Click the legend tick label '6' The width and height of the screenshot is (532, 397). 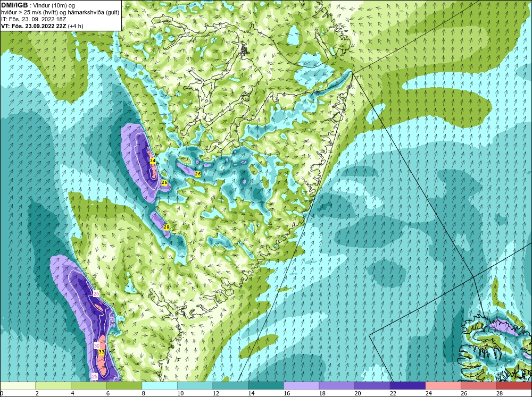click(108, 393)
